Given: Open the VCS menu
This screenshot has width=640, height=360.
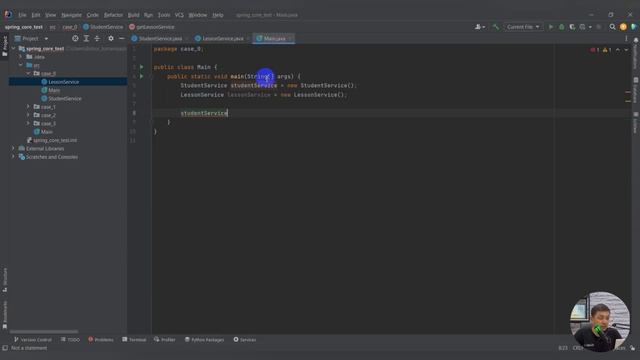Looking at the screenshot, I should pos(179,15).
